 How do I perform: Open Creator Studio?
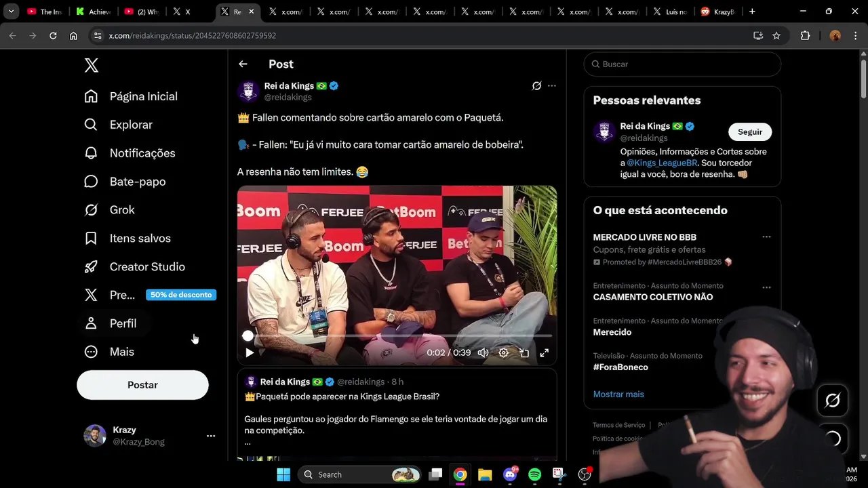[134, 267]
